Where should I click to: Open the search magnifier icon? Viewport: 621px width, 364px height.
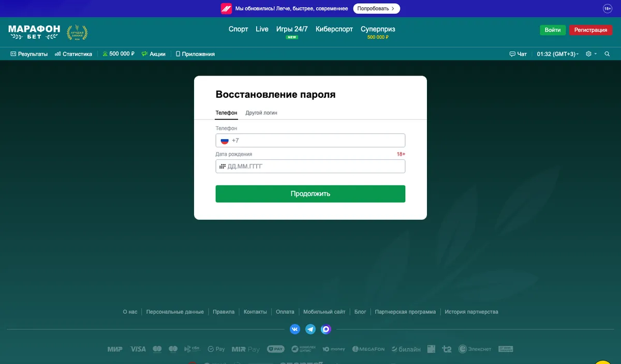tap(607, 54)
